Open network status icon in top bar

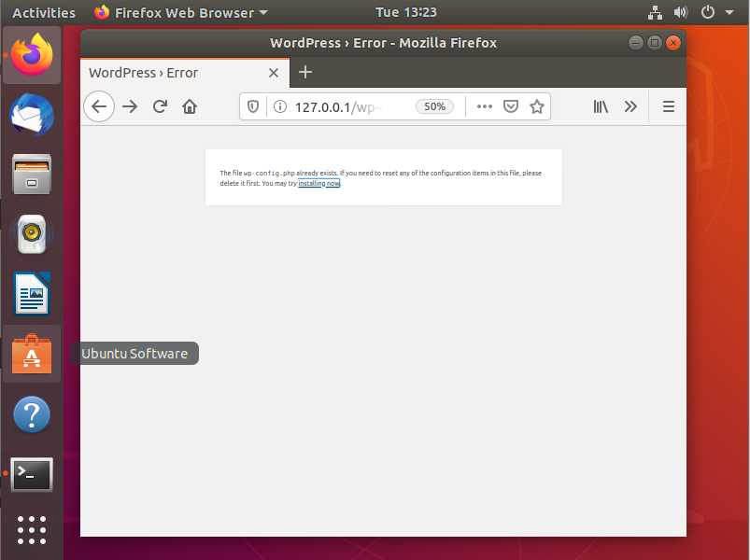(656, 12)
